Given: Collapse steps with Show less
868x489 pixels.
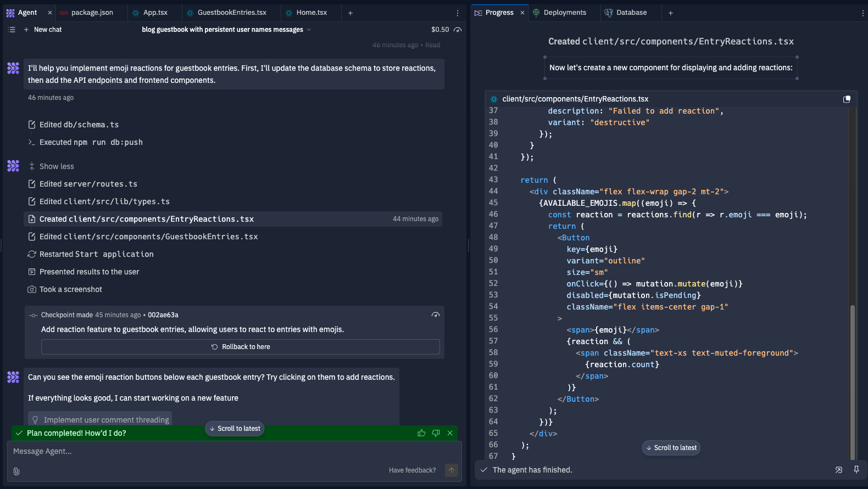Looking at the screenshot, I should (51, 166).
